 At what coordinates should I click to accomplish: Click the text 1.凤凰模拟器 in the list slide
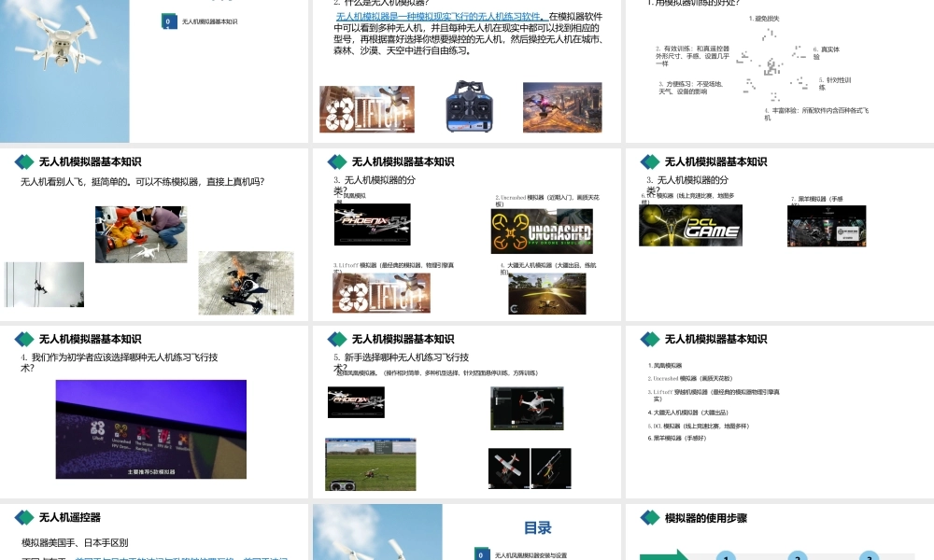point(665,365)
